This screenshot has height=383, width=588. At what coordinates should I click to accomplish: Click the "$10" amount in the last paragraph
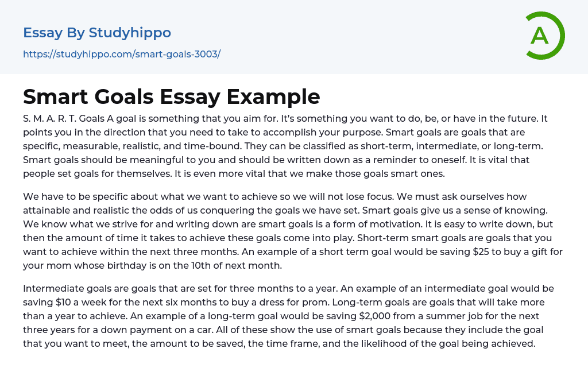64,302
